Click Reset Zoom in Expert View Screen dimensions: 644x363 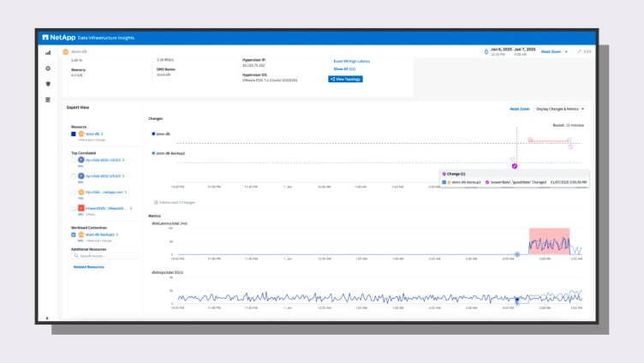(519, 109)
